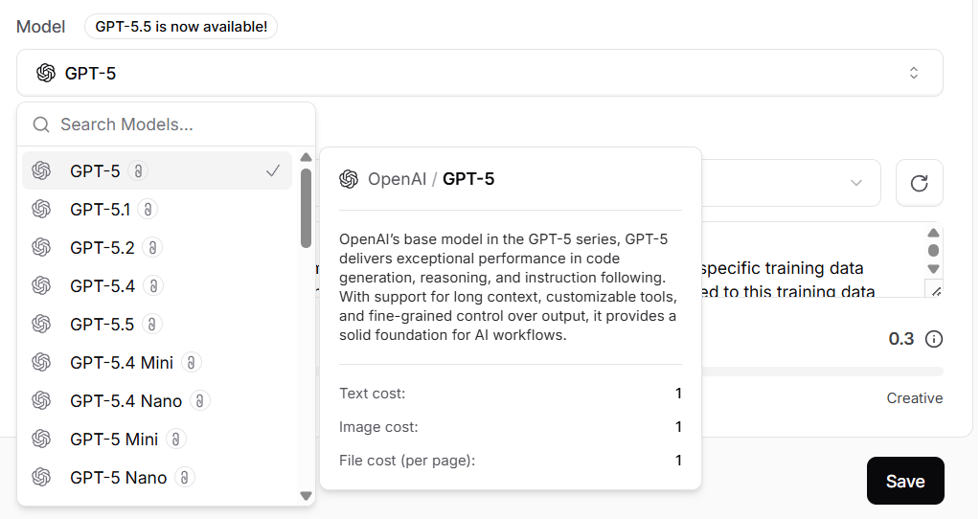Click the attachment icon beside GPT-5.4
The height and width of the screenshot is (519, 980).
pos(153,285)
